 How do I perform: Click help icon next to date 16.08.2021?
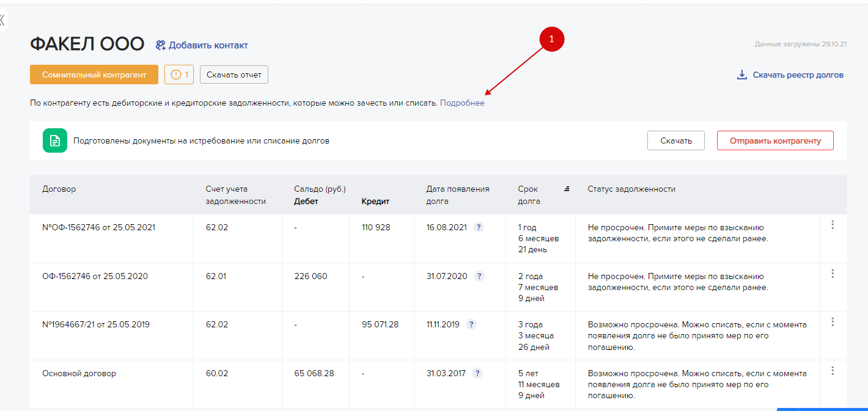click(x=479, y=227)
